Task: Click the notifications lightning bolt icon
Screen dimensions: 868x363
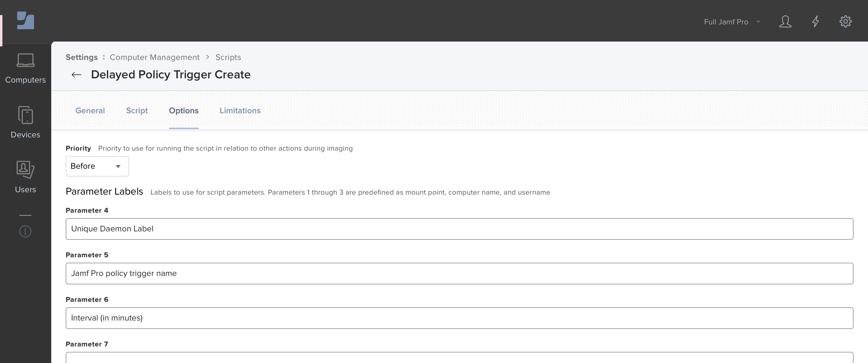Action: tap(816, 21)
